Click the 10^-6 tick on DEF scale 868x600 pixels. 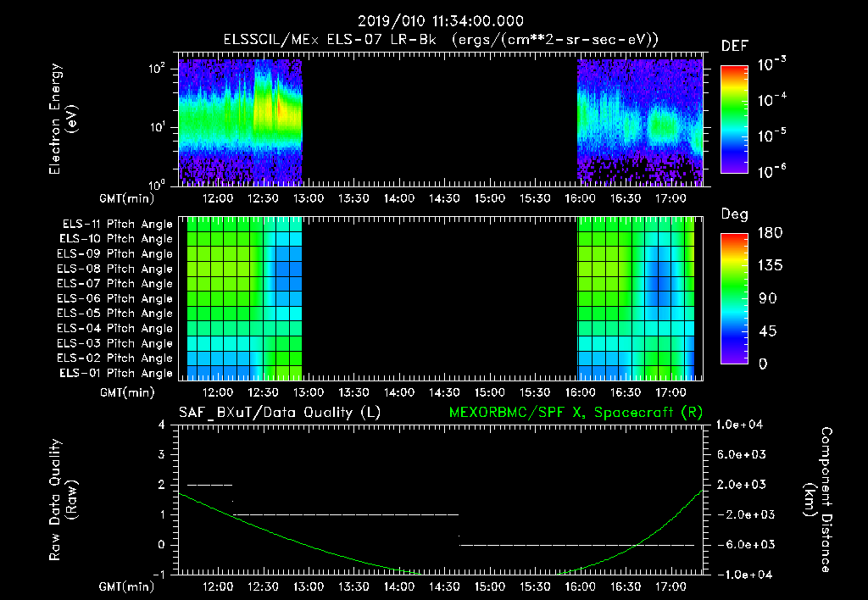coord(771,171)
